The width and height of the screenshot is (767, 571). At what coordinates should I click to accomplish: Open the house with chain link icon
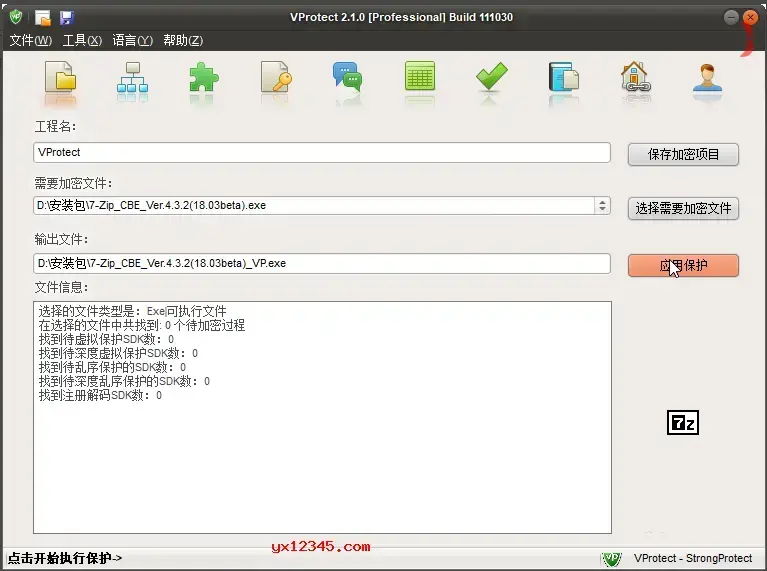click(635, 77)
